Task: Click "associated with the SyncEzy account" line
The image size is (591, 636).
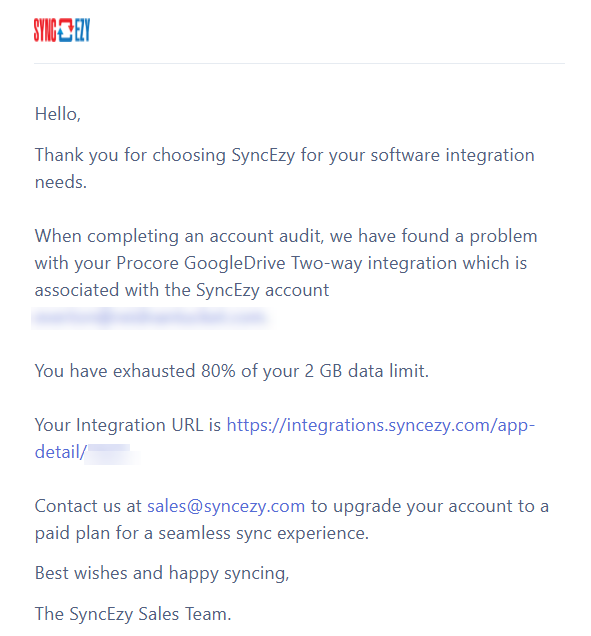Action: click(182, 290)
